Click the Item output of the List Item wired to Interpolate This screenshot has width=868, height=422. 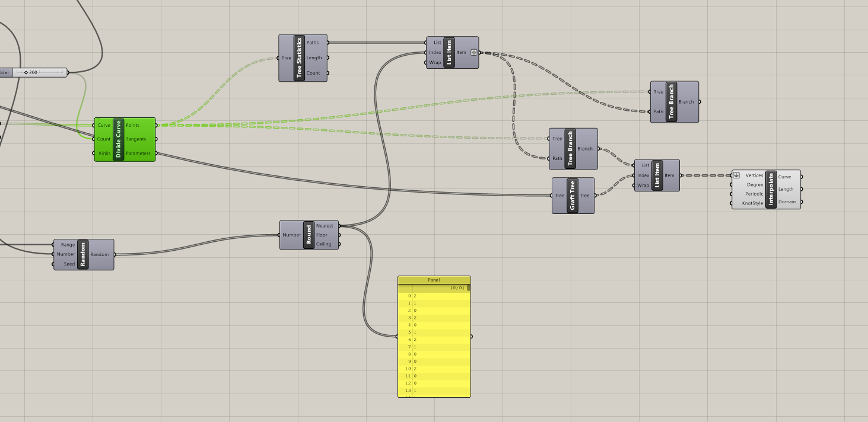tap(669, 175)
